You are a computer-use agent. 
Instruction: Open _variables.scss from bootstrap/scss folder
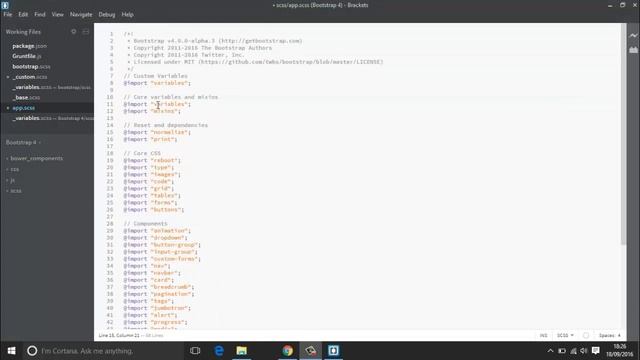(51, 87)
